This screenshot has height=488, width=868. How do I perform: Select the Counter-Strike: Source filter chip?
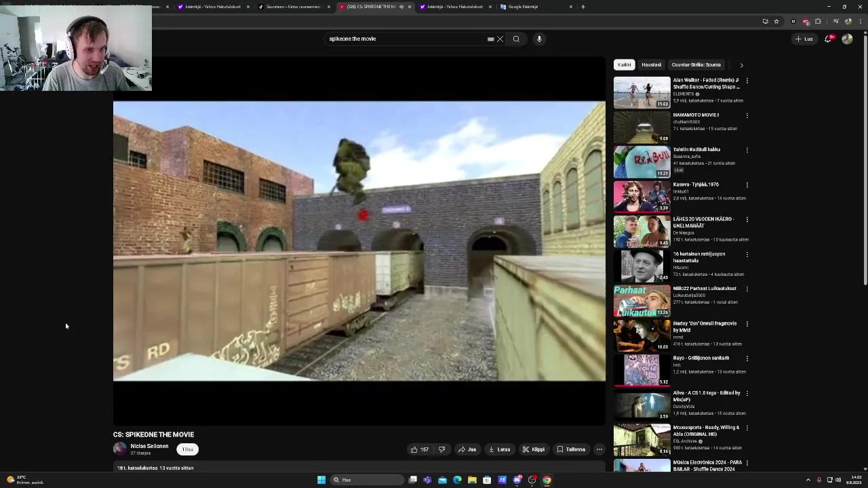coord(696,65)
